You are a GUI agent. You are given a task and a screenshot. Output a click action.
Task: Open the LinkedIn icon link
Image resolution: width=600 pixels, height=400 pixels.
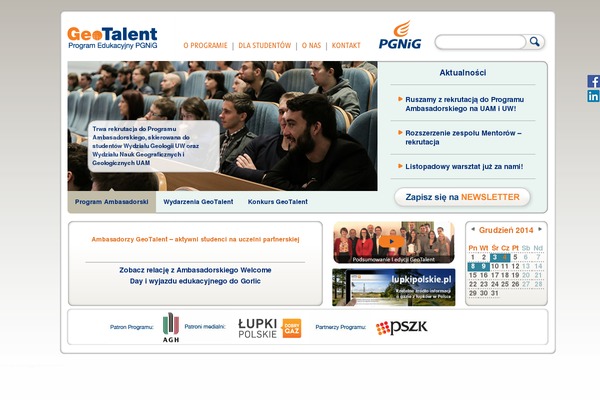point(593,96)
